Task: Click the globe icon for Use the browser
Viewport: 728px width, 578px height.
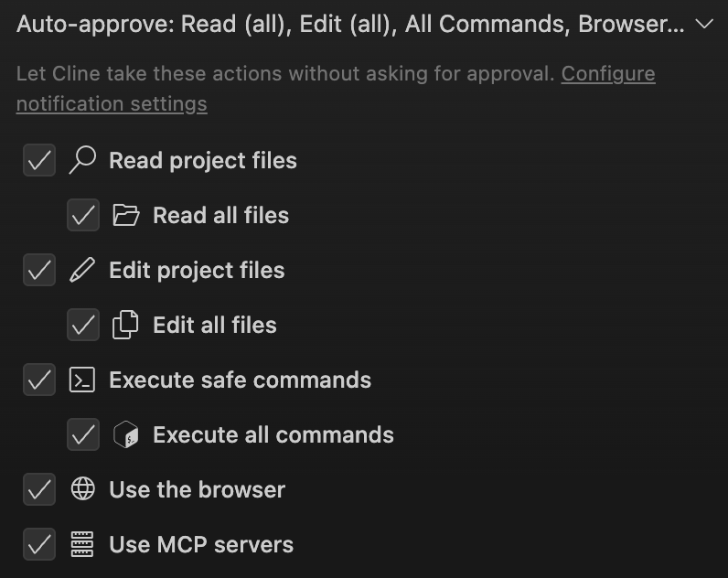Action: pyautogui.click(x=82, y=490)
